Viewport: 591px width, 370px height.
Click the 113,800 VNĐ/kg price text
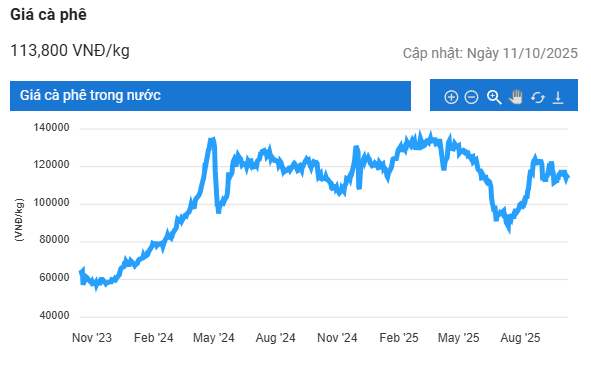pos(70,50)
